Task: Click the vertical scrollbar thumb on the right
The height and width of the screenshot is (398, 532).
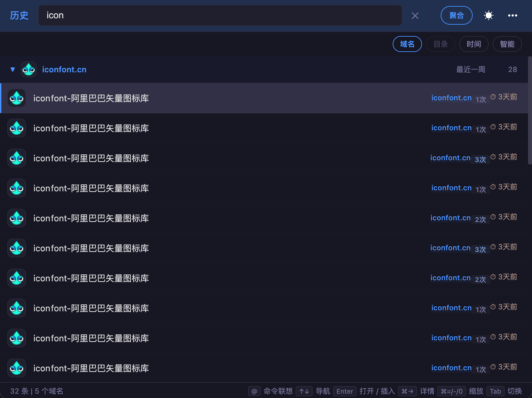Action: pos(530,111)
